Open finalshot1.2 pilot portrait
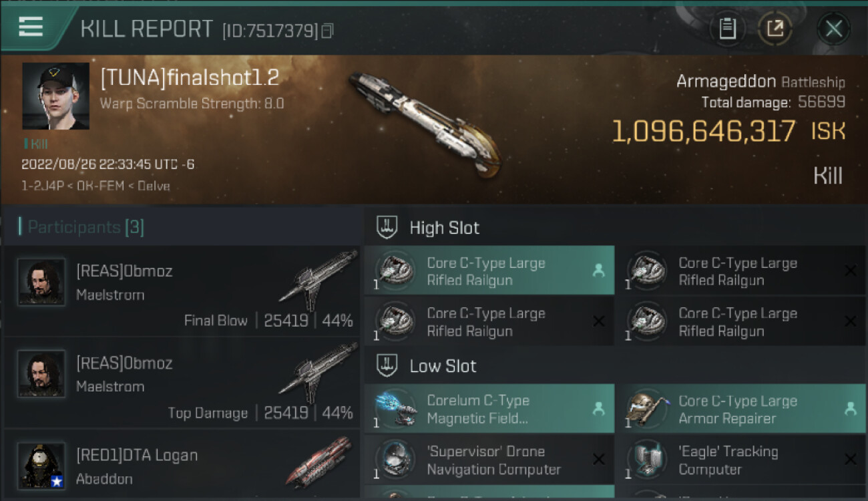868x501 pixels. click(x=55, y=96)
